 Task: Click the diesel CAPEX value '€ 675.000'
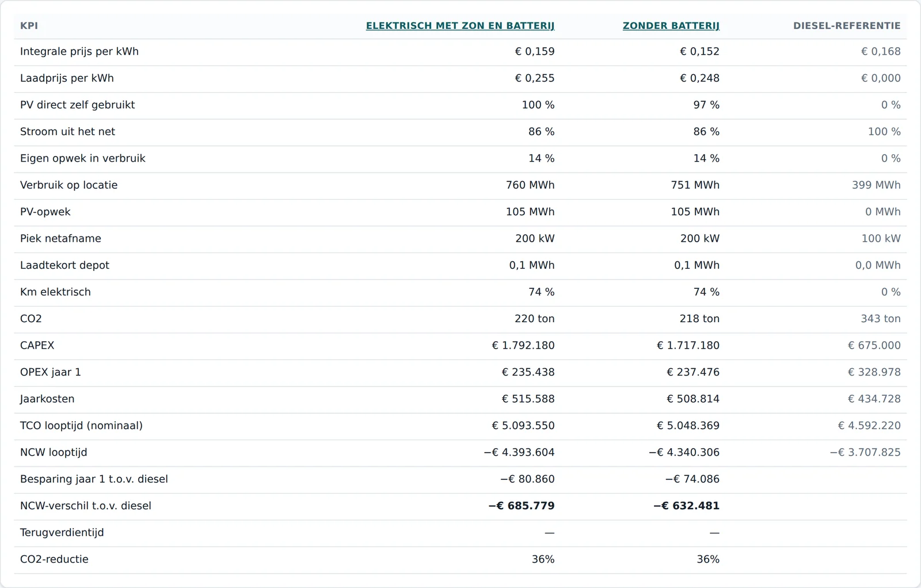874,346
